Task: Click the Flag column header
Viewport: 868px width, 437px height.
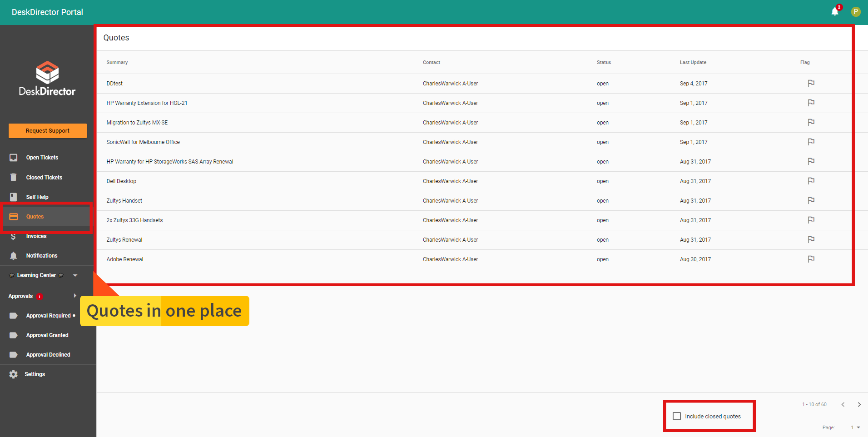Action: [x=805, y=62]
